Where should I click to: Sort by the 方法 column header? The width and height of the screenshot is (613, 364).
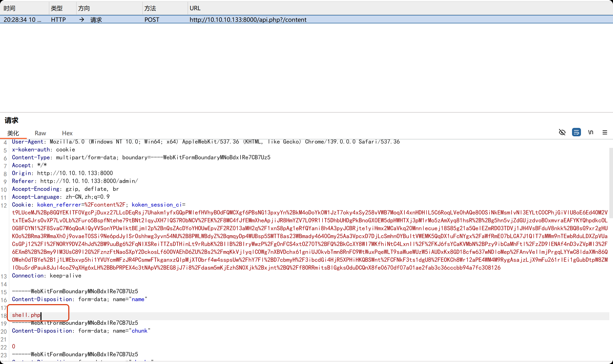click(x=150, y=8)
